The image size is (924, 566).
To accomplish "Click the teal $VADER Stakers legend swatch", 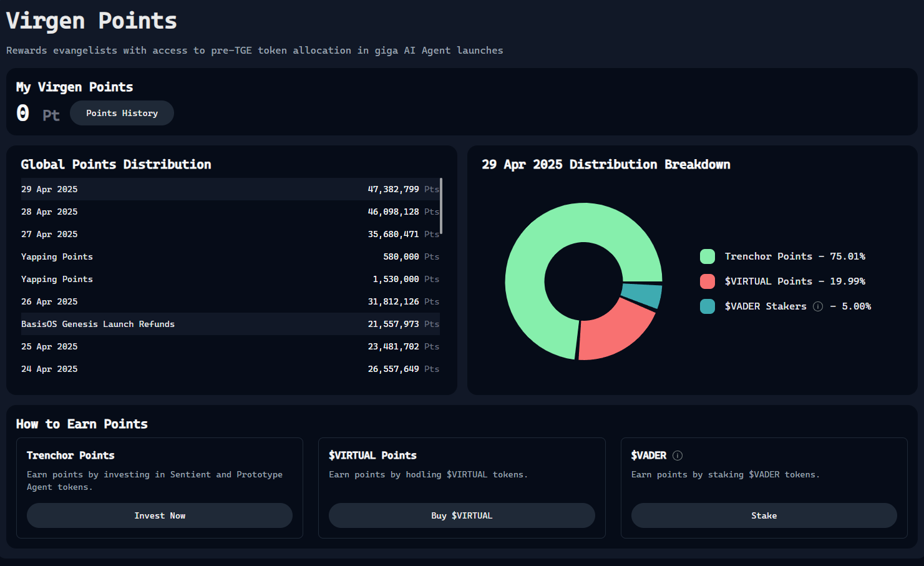I will pos(707,306).
